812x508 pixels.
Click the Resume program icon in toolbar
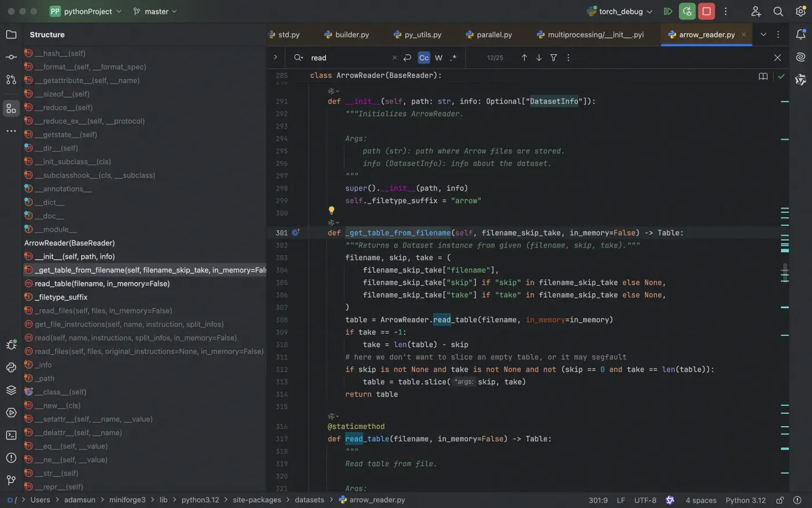point(668,11)
